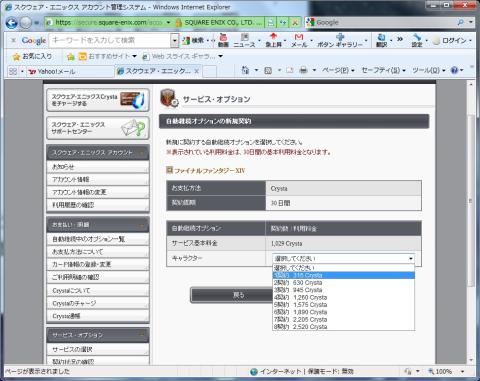
Task: Open the Gmail メール icon
Action: [299, 40]
